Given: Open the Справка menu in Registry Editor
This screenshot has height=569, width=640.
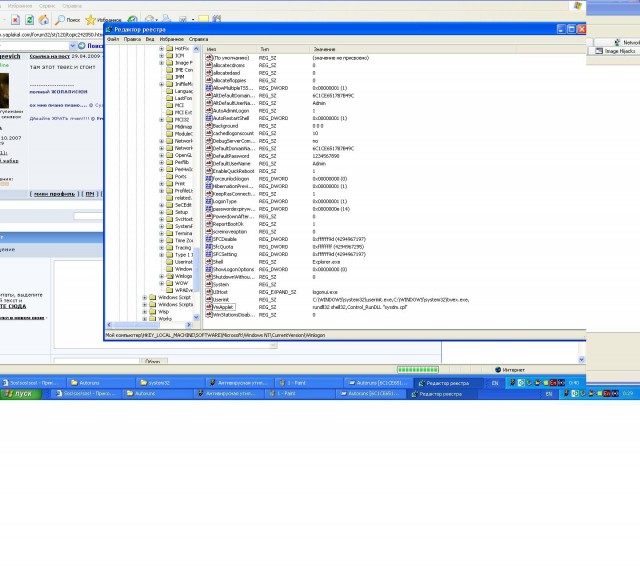Looking at the screenshot, I should click(198, 39).
